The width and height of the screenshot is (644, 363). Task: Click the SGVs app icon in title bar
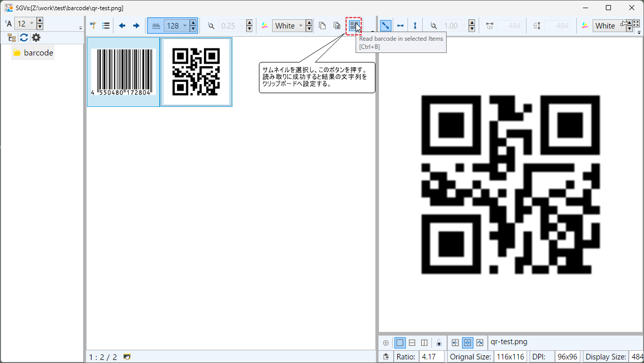[9, 8]
